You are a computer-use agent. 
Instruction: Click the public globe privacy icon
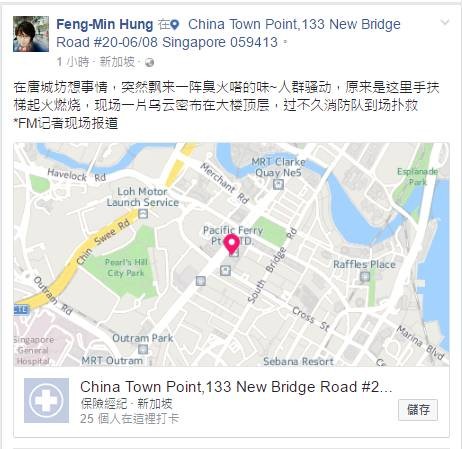[x=149, y=63]
